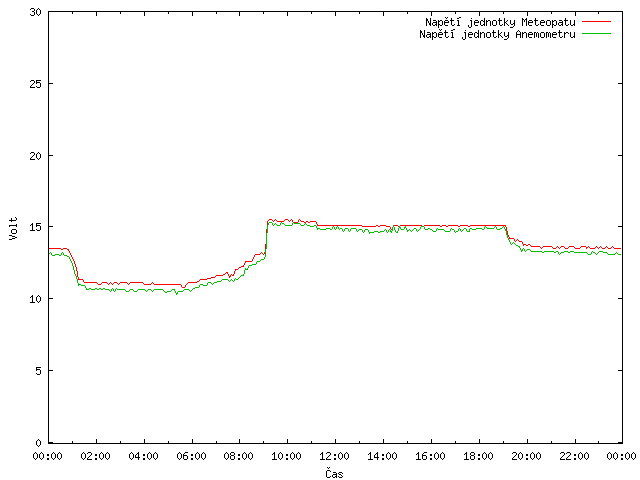Image resolution: width=640 pixels, height=480 pixels.
Task: Click the y-axis label 5
Action: click(x=38, y=371)
